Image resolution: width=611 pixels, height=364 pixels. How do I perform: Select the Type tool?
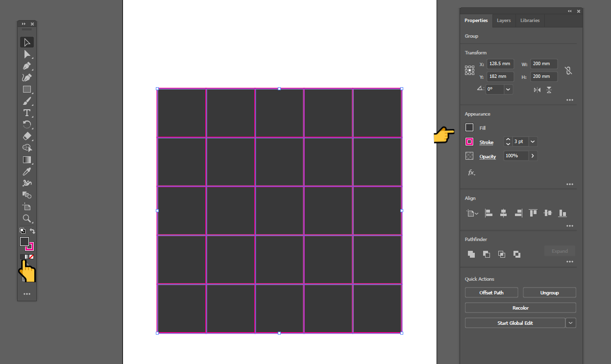(27, 113)
